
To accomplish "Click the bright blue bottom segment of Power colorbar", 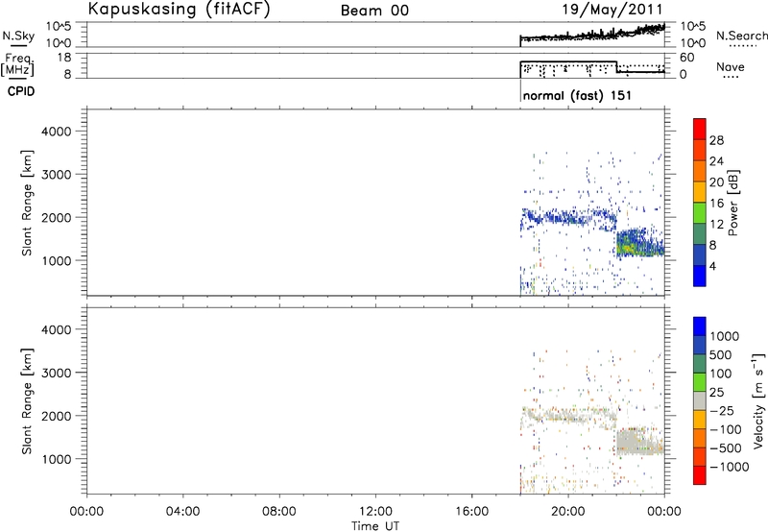I will 700,276.
